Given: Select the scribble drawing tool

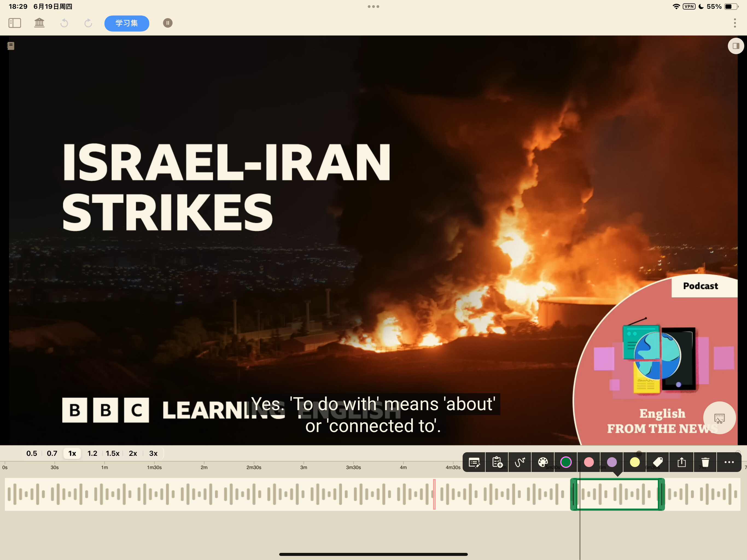Looking at the screenshot, I should click(520, 462).
